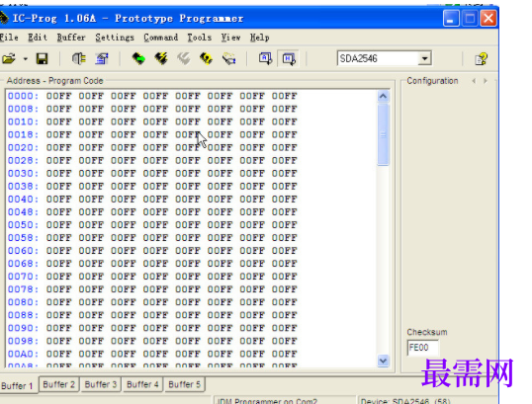This screenshot has height=404, width=532.
Task: Open the Tools menu
Action: [x=199, y=38]
